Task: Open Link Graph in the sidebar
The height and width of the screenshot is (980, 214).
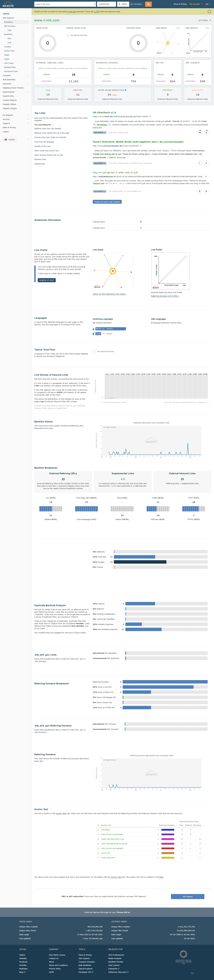Action: point(9,63)
